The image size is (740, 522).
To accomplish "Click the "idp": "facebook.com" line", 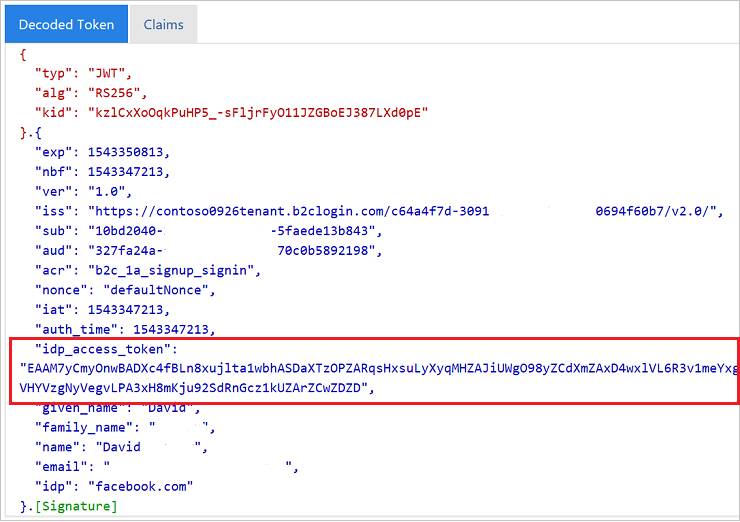I will pos(114,487).
